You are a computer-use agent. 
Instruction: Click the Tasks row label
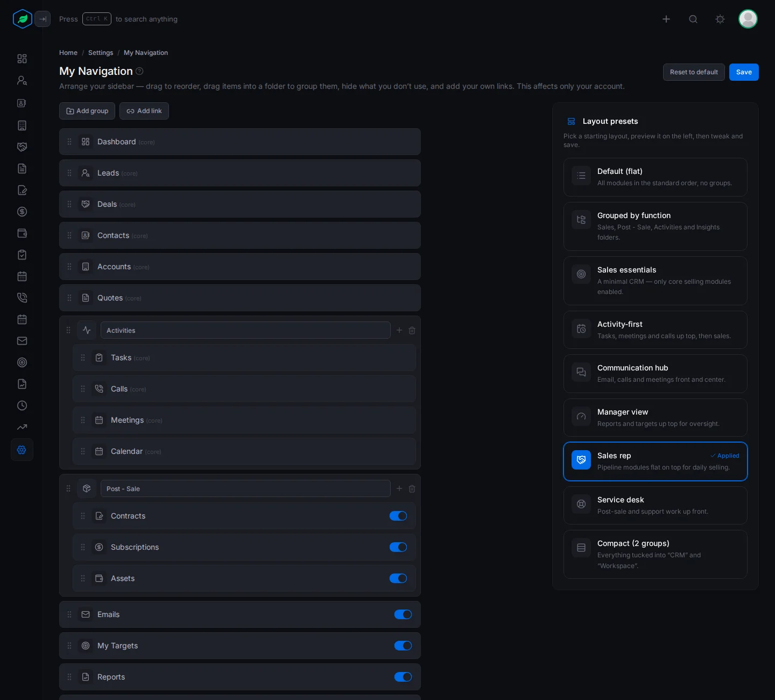[121, 358]
